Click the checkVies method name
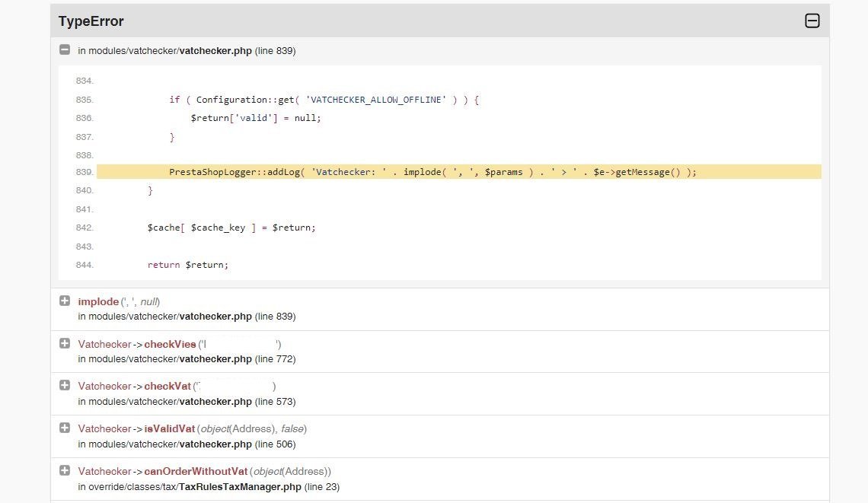This screenshot has width=868, height=503. point(170,344)
